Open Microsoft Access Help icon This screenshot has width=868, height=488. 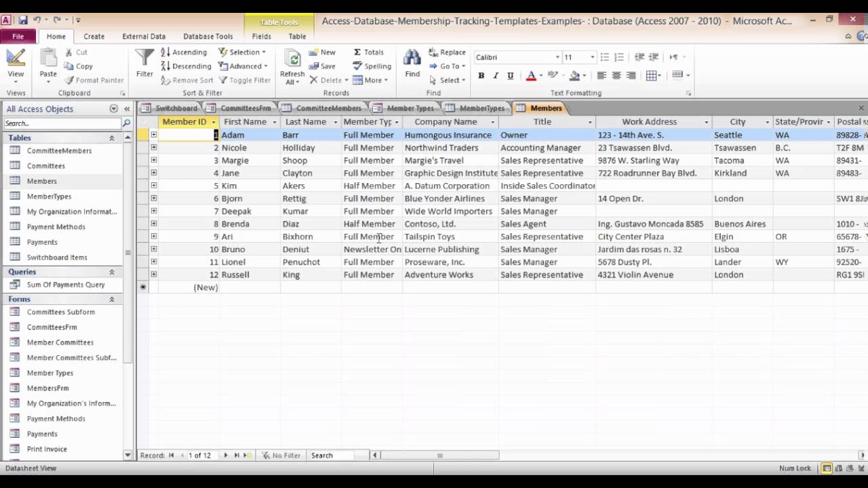pos(862,37)
